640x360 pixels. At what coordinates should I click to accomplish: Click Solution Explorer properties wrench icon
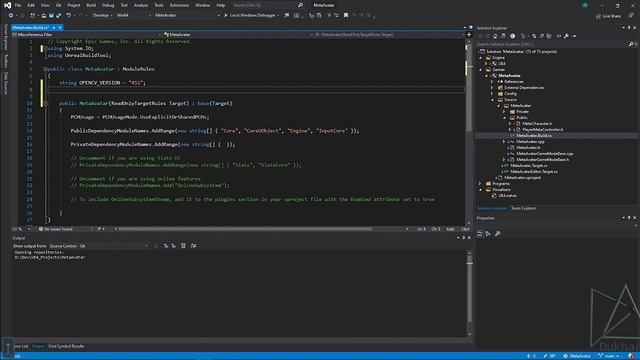click(x=567, y=36)
